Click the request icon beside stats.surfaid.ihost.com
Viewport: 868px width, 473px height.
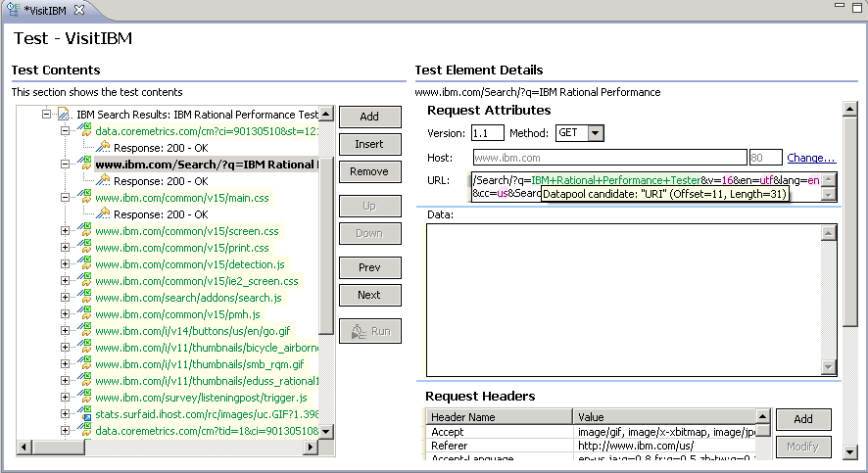coord(84,412)
